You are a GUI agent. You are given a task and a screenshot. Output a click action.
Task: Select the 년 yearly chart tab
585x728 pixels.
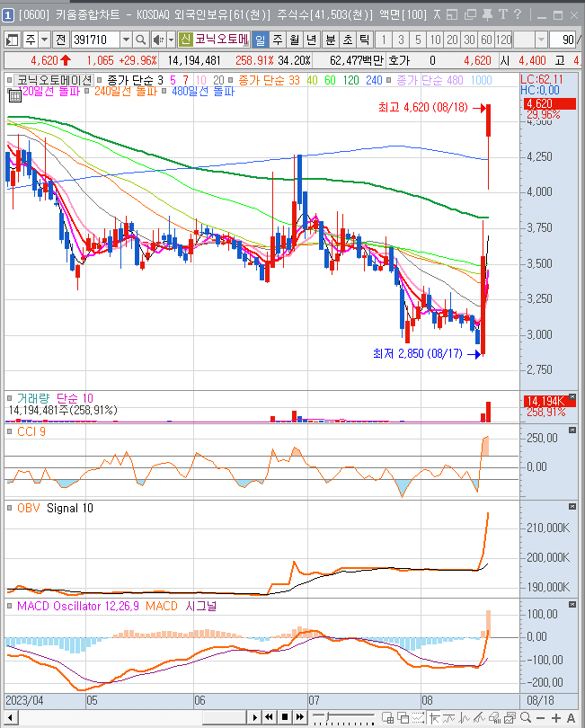[x=312, y=40]
